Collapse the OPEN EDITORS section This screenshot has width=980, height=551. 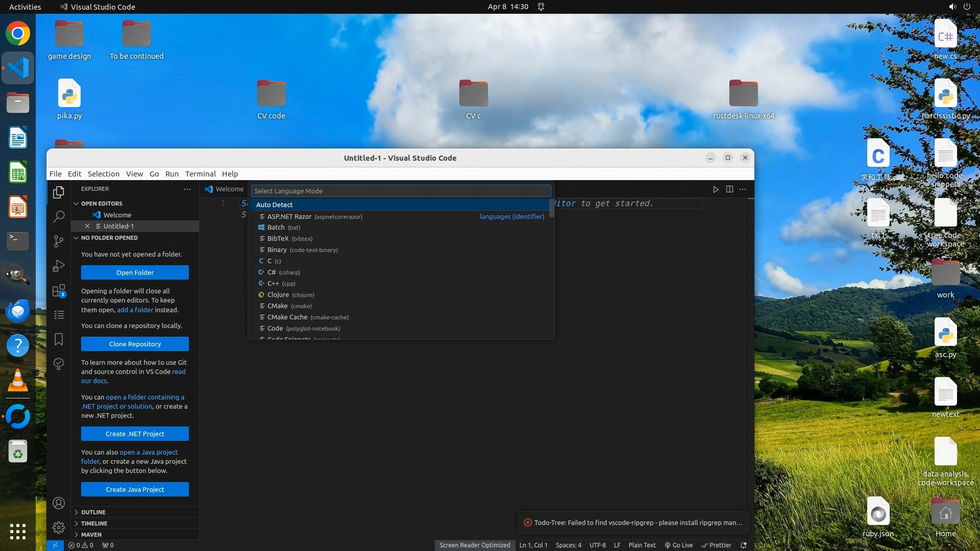click(x=101, y=203)
